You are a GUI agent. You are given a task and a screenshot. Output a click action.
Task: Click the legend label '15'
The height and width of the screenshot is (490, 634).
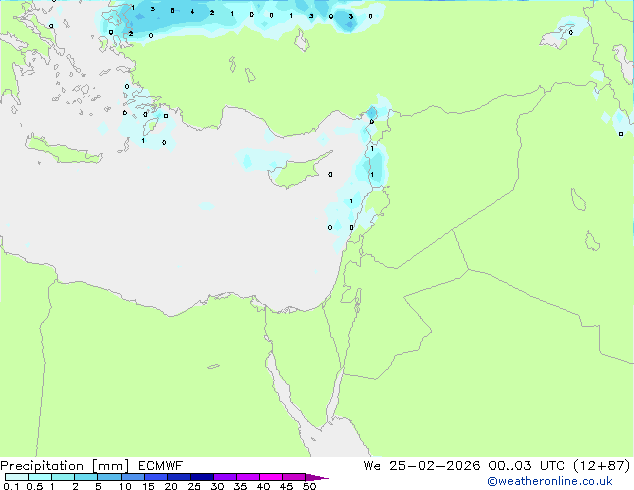(x=148, y=486)
